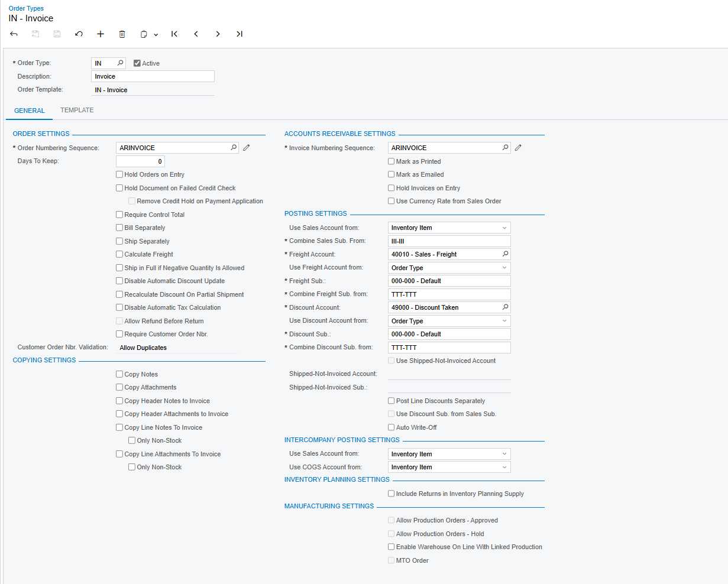Viewport: 728px width, 584px height.
Task: Edit Order Numbering Sequence with pencil icon
Action: point(247,148)
